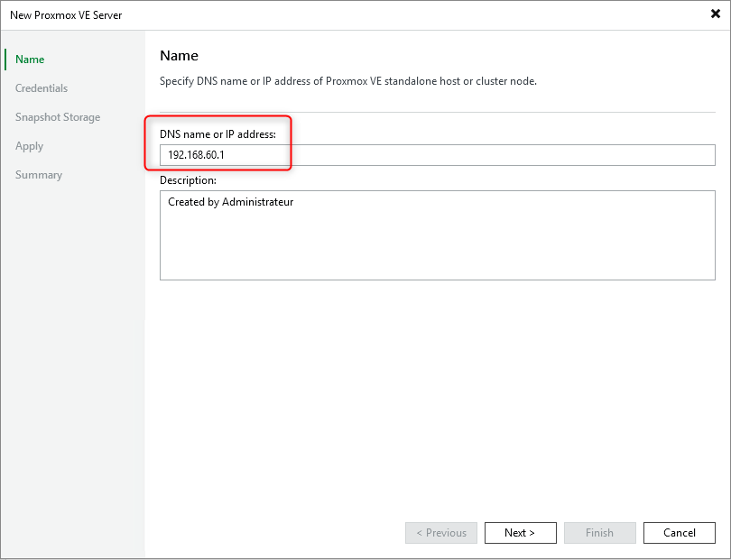Screen dimensions: 731x560
Task: Select the Apply step
Action: tap(29, 145)
